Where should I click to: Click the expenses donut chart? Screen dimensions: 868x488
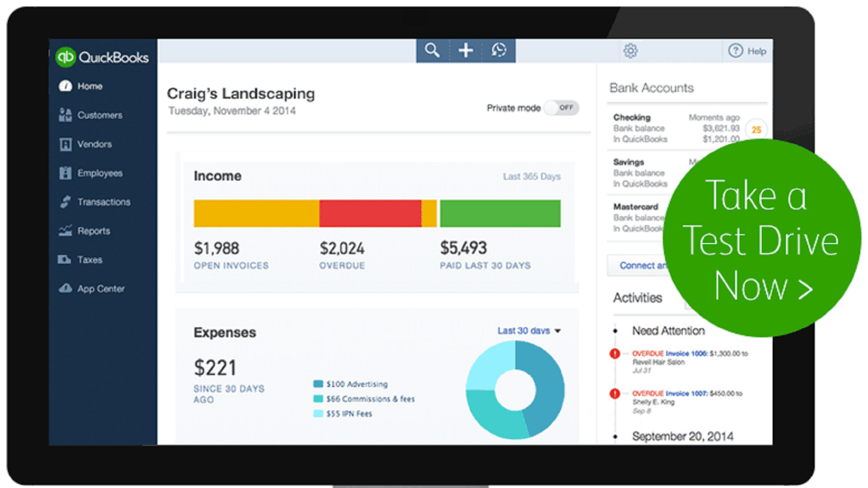(515, 390)
